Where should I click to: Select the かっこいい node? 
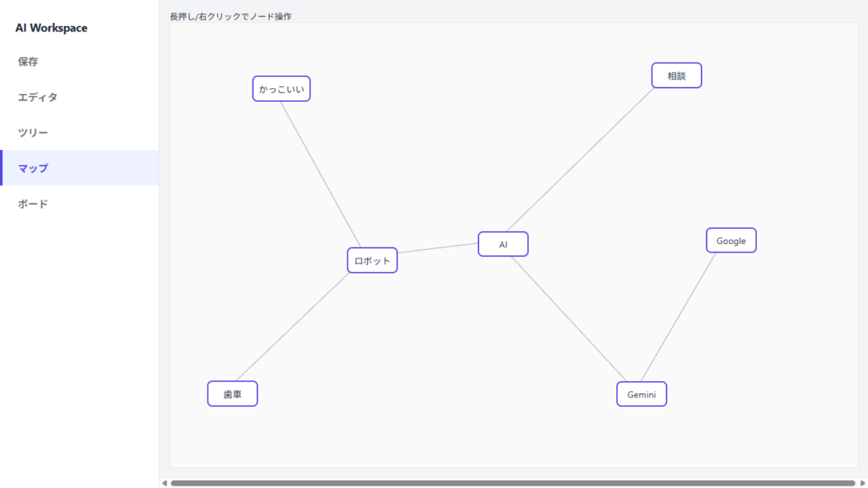tap(281, 89)
